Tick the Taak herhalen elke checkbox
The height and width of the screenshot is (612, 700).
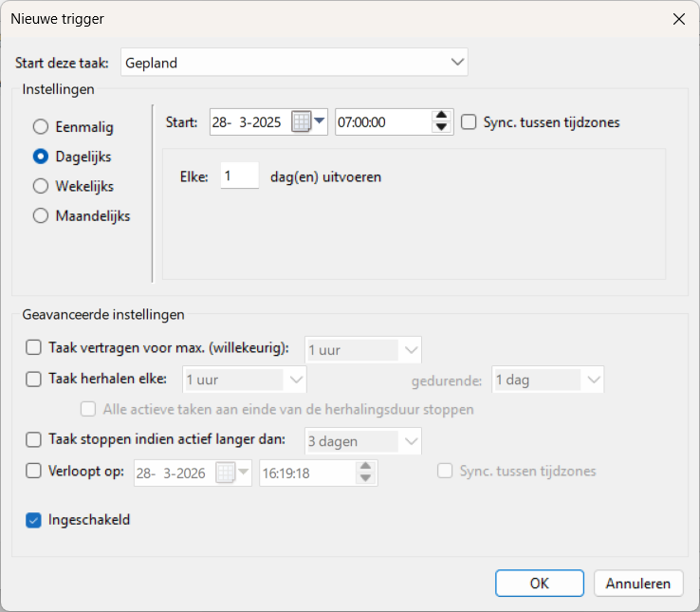point(34,380)
